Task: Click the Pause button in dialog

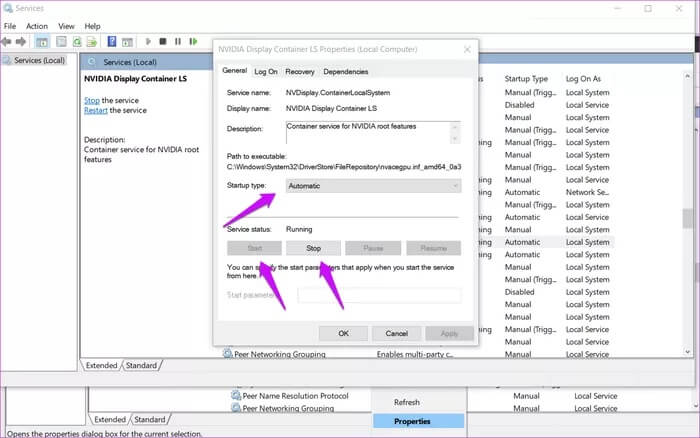Action: tap(373, 248)
